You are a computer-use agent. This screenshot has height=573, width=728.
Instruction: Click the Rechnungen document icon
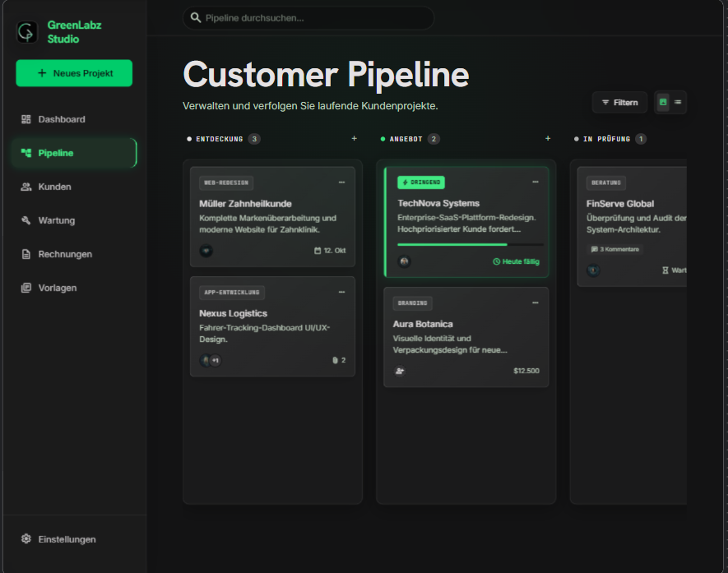pyautogui.click(x=26, y=254)
